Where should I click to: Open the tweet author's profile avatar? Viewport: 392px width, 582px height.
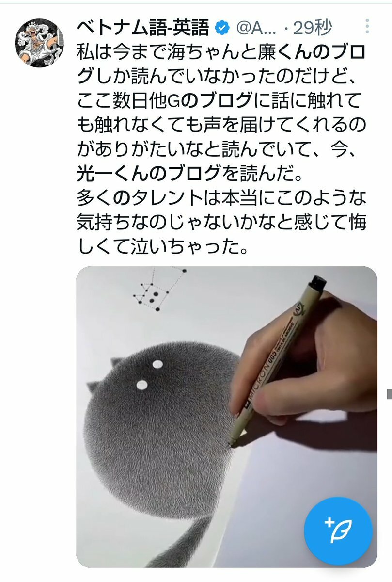(x=40, y=43)
